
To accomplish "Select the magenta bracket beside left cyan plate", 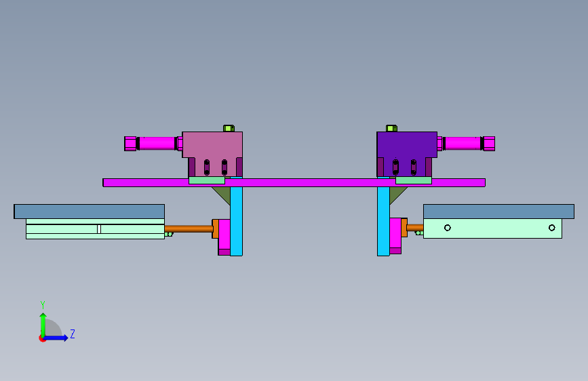I will tap(224, 237).
